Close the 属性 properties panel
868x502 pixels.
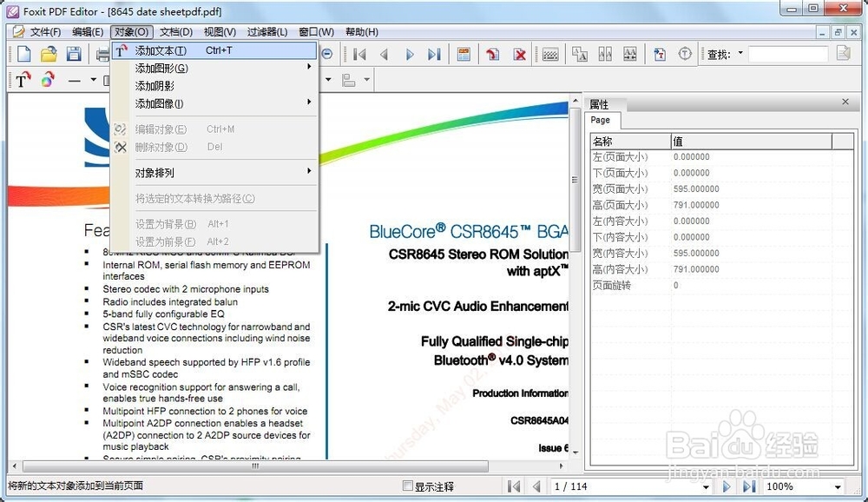(845, 102)
